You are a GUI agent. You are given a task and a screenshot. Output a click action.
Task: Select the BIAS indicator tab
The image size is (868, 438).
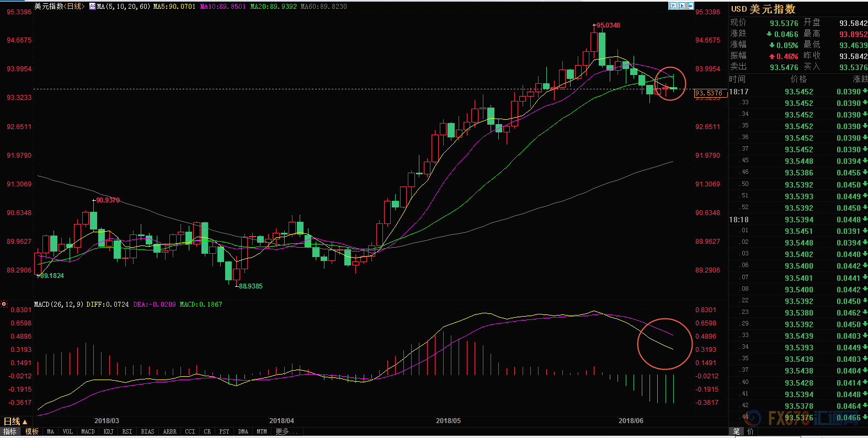coord(148,431)
